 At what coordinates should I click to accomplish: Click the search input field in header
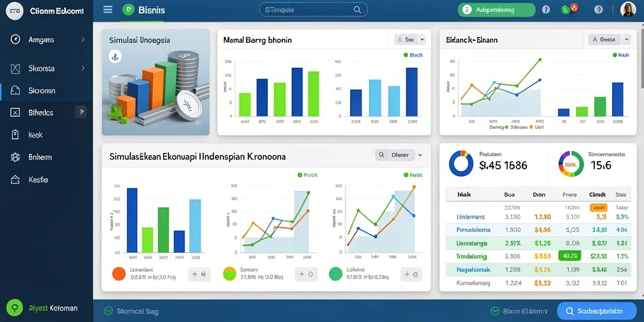click(x=313, y=9)
